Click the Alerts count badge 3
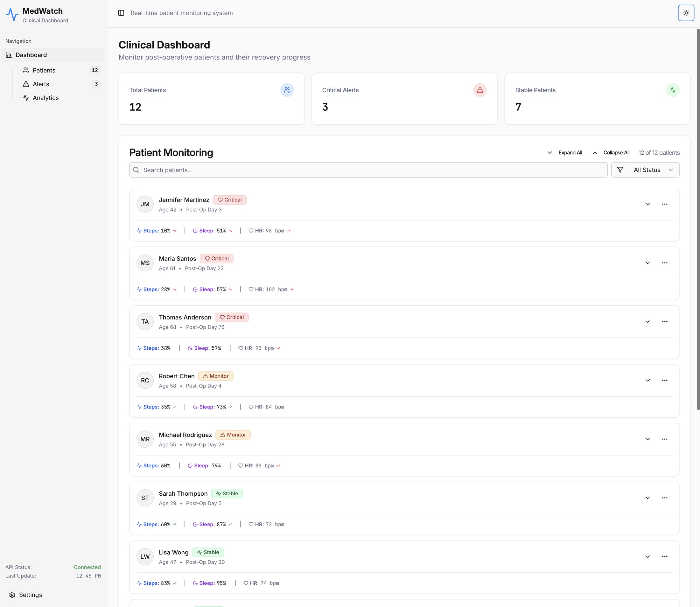This screenshot has height=607, width=700. [x=96, y=84]
